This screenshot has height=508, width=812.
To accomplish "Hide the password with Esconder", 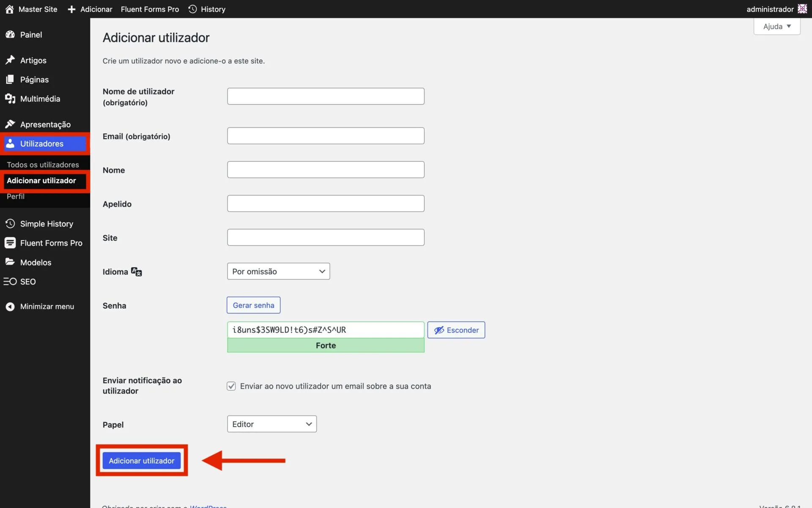I will (x=456, y=330).
